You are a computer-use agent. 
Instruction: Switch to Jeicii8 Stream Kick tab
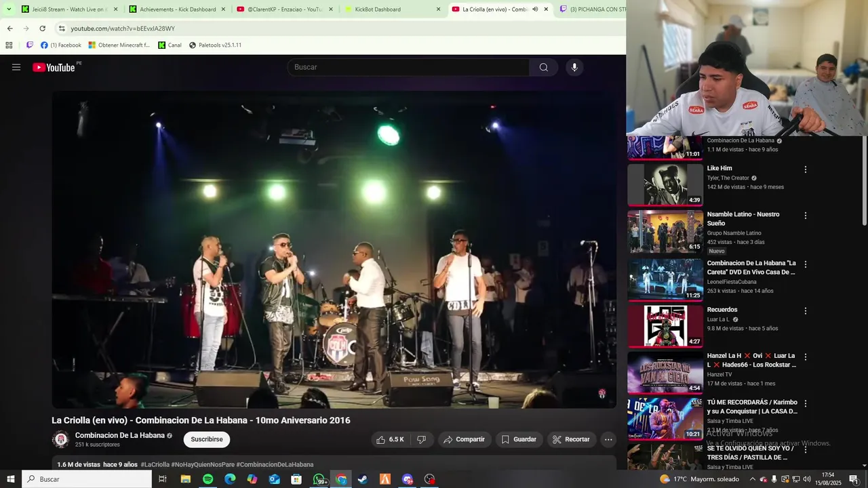(69, 9)
